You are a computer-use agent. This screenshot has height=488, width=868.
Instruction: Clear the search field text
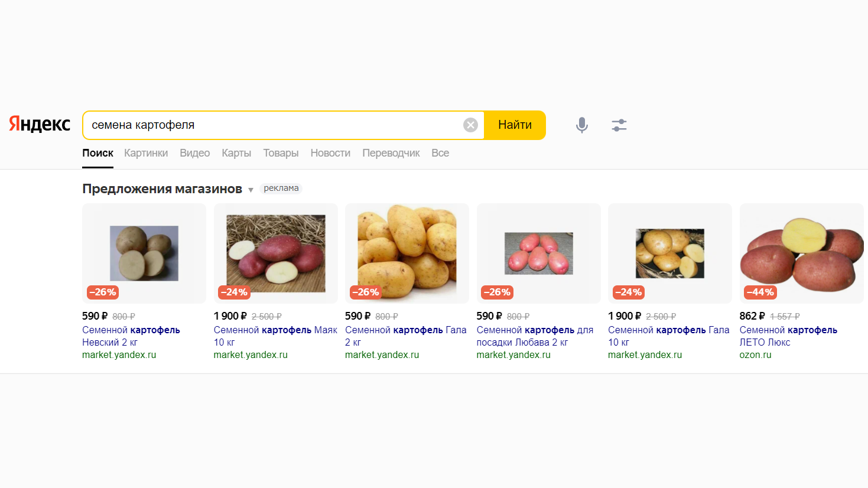pos(470,125)
